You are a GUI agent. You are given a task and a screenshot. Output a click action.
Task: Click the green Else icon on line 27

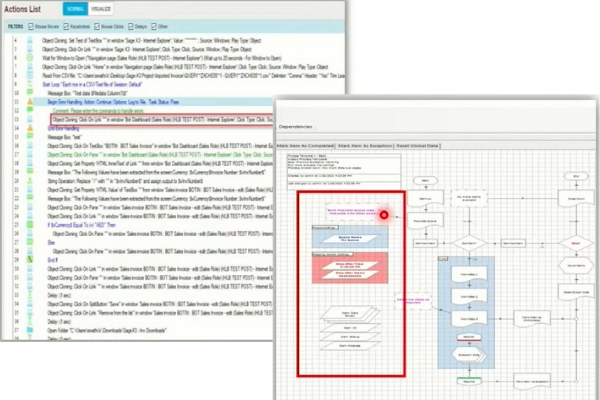30,243
